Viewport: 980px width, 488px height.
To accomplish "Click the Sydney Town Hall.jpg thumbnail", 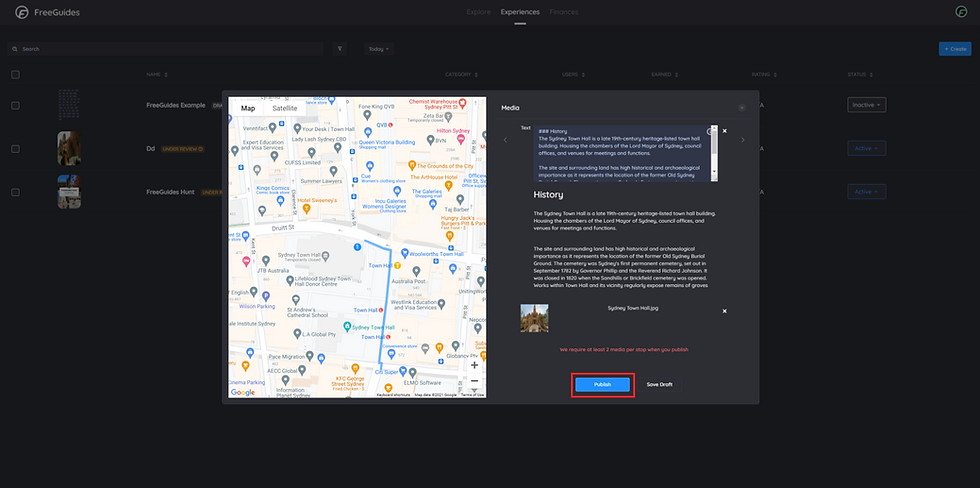I will (x=534, y=318).
